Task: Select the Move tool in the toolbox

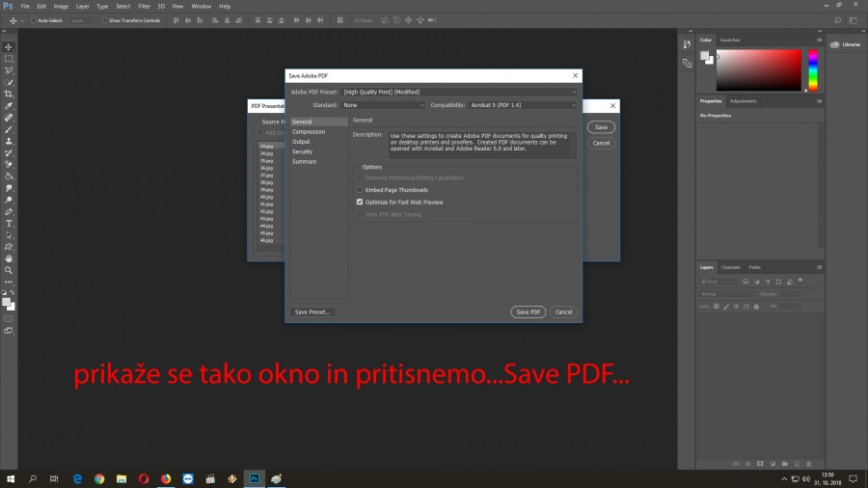Action: [9, 47]
